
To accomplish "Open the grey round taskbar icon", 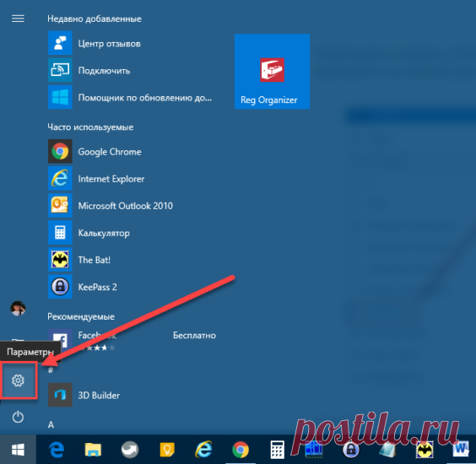I will (130, 450).
